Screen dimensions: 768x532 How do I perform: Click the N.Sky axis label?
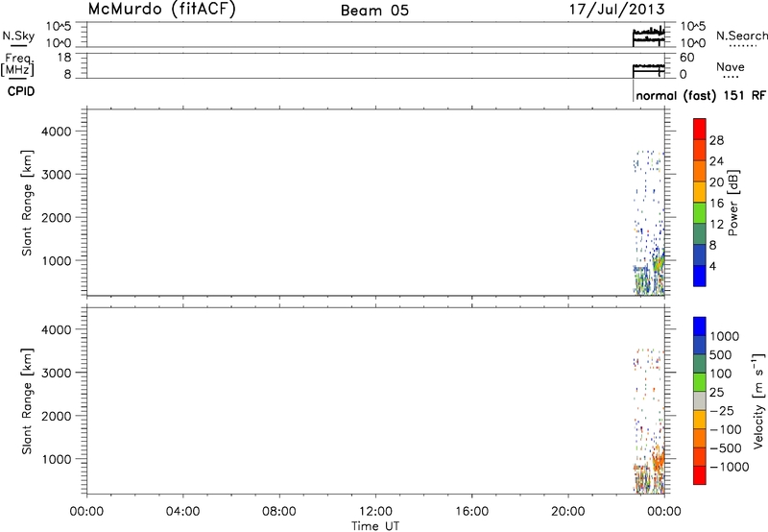pos(18,36)
